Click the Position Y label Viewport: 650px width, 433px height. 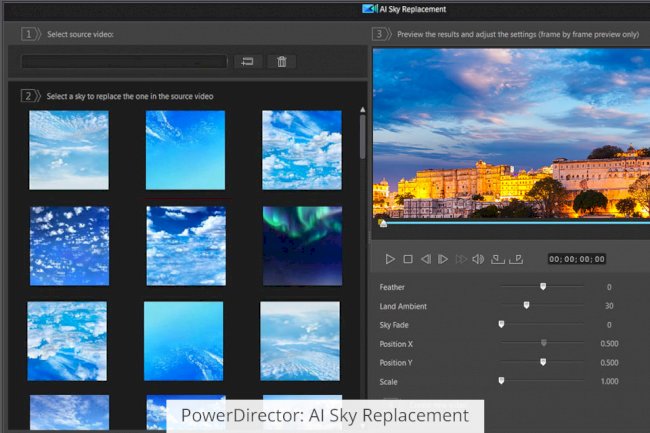pos(396,363)
